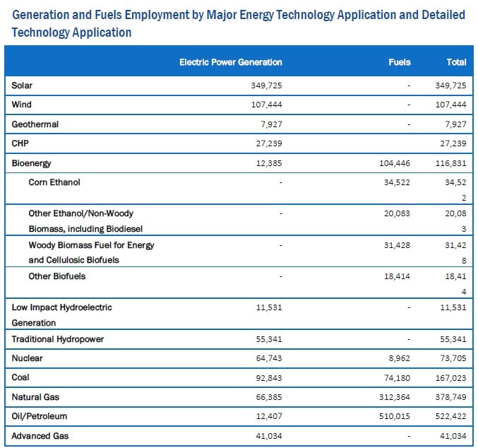
Task: Select Coal total value 167,023
Action: (x=450, y=378)
